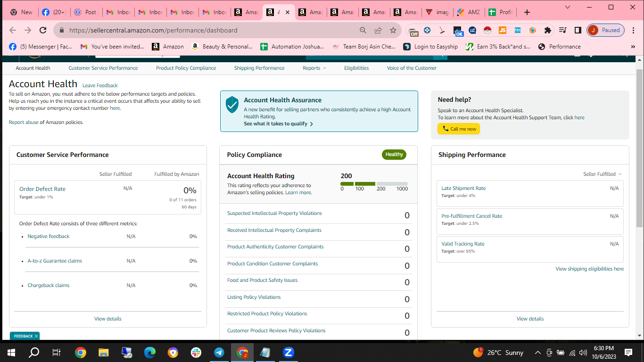Open the Seller Fulfilled dropdown in Shipping Performance
Viewport: 644px width, 362px height.
tap(603, 174)
